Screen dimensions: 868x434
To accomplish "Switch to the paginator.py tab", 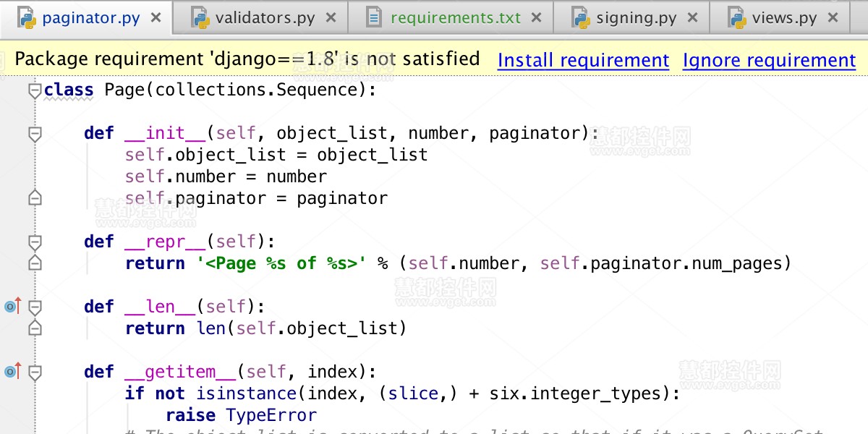I will pos(90,18).
